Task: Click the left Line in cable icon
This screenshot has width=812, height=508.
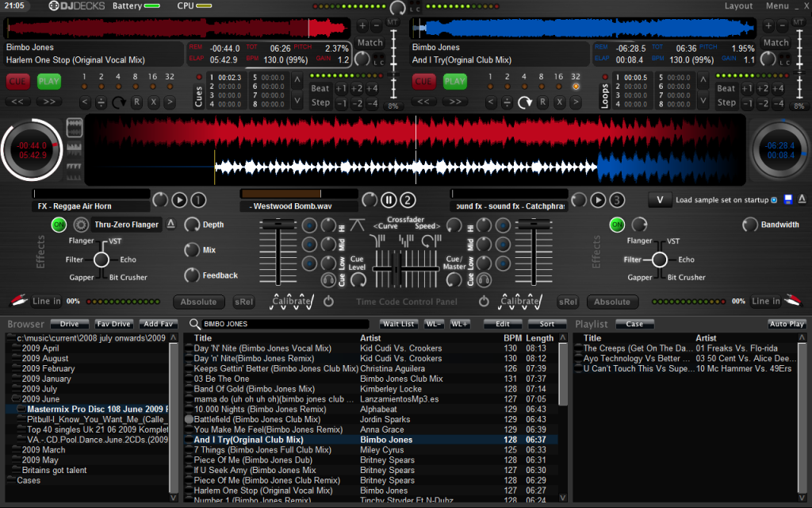Action: tap(18, 301)
